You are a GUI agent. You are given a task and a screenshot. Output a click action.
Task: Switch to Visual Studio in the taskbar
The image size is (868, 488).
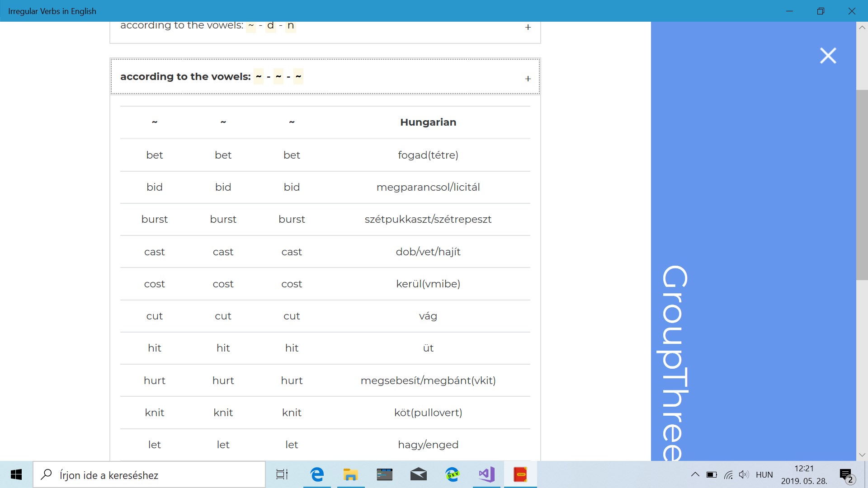click(x=486, y=474)
